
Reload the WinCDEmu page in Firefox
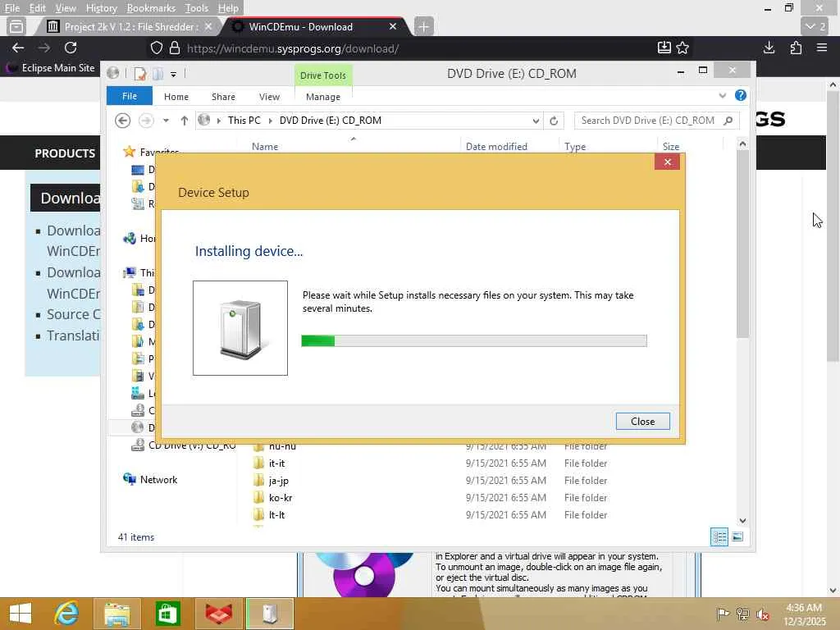pyautogui.click(x=71, y=48)
